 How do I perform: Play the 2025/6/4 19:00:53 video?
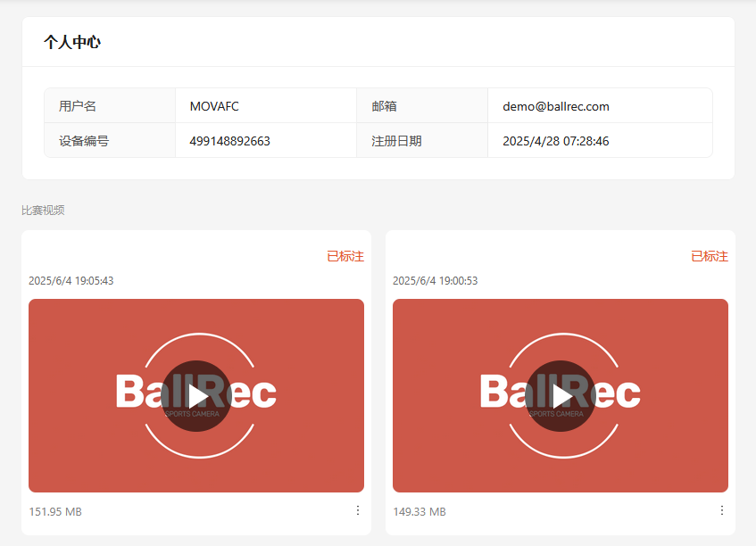[x=561, y=395]
